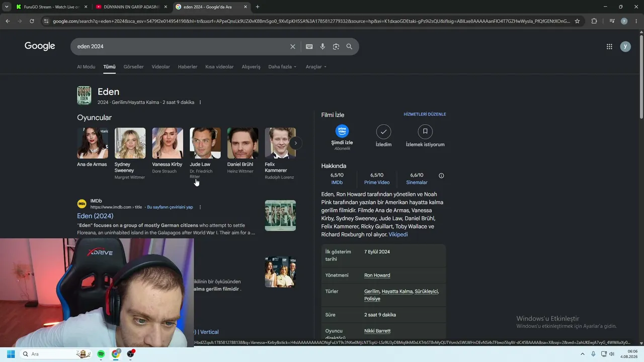Open the Ron Howard director link
The width and height of the screenshot is (644, 362).
coord(377,276)
